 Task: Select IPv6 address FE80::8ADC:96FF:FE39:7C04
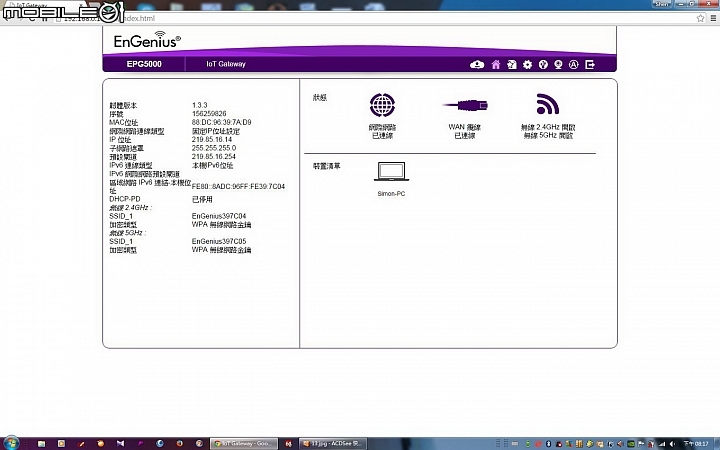238,186
